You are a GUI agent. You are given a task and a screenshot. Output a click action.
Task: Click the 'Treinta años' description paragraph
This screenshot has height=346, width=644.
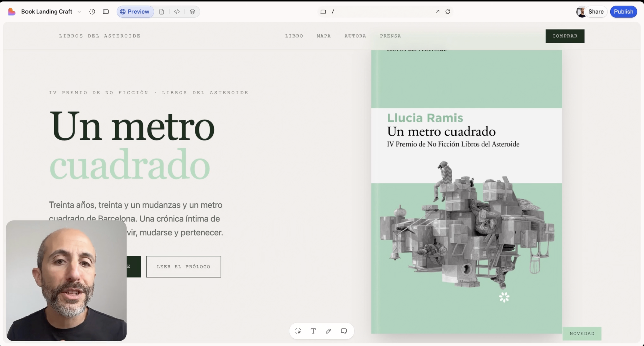point(136,218)
